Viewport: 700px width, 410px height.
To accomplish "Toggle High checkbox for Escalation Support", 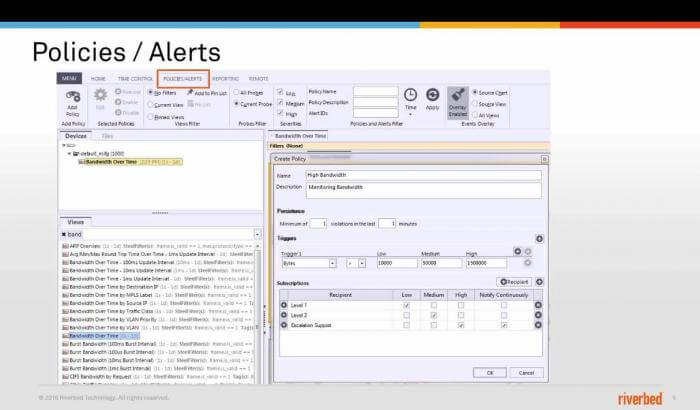I will tap(461, 325).
